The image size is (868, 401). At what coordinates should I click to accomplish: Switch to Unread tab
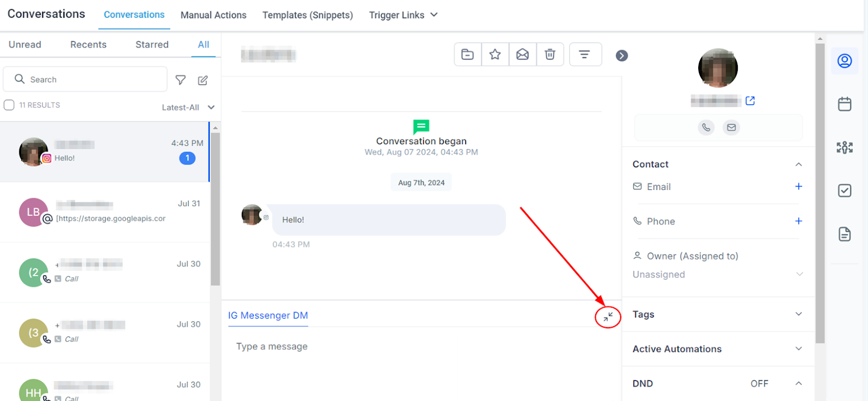[x=25, y=44]
